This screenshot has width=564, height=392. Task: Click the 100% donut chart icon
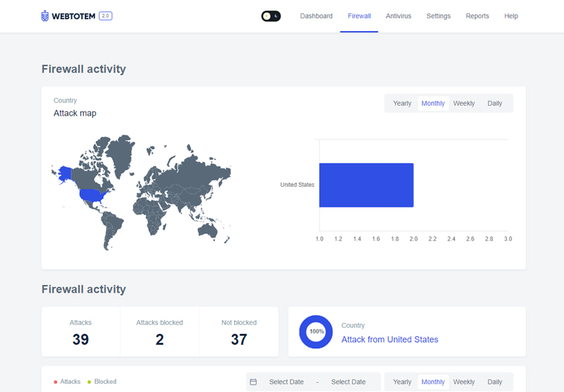coord(316,331)
